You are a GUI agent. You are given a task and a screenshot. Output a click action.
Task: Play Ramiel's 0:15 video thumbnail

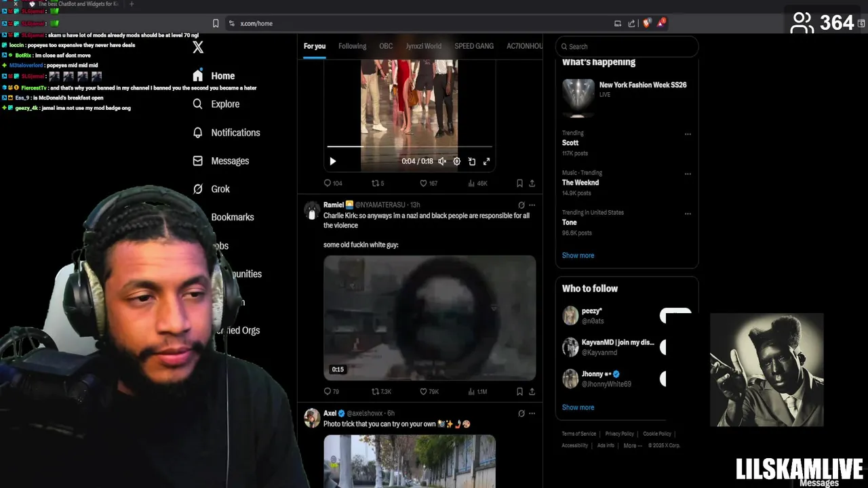click(x=429, y=317)
